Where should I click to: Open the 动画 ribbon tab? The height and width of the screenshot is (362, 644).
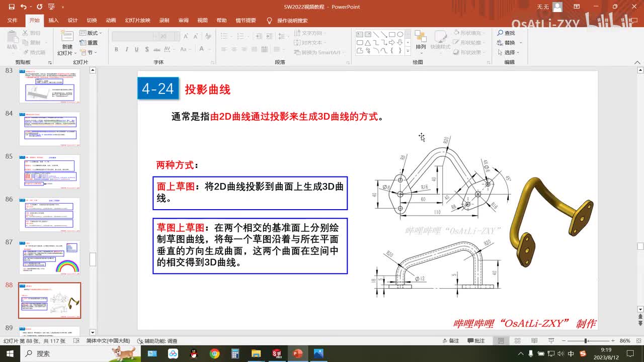pyautogui.click(x=111, y=21)
